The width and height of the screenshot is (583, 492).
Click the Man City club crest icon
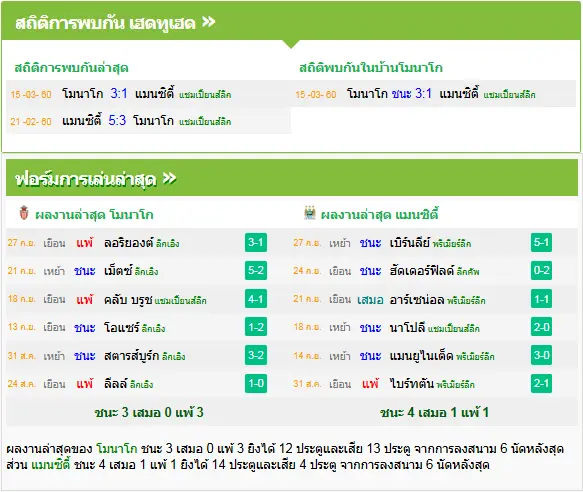tap(310, 213)
